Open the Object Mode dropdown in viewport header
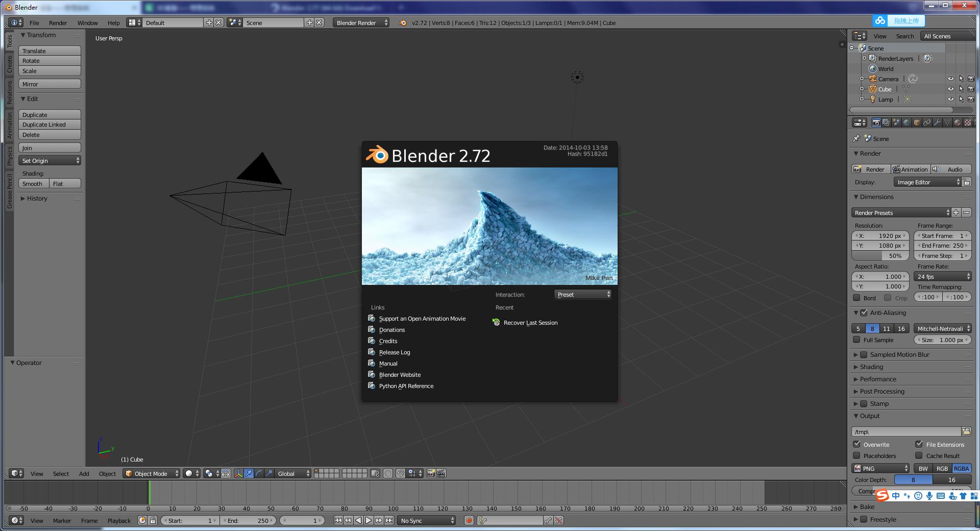This screenshot has height=531, width=980. [151, 473]
